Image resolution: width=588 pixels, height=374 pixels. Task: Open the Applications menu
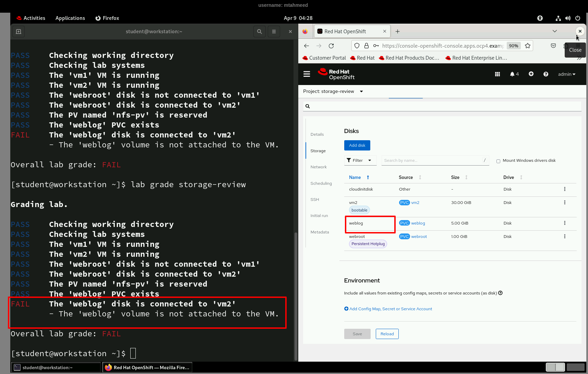(70, 18)
